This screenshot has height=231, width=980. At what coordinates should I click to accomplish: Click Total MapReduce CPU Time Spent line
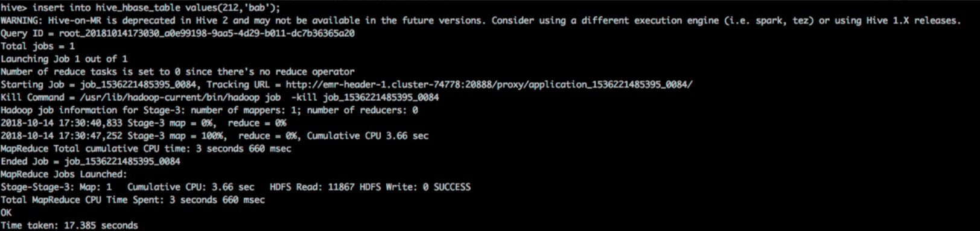click(x=133, y=200)
